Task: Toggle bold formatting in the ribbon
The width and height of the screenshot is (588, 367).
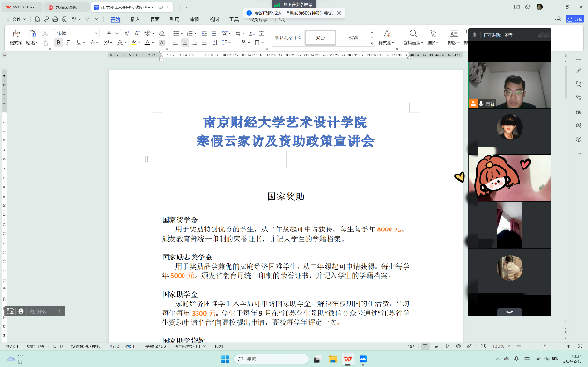Action: click(x=58, y=43)
